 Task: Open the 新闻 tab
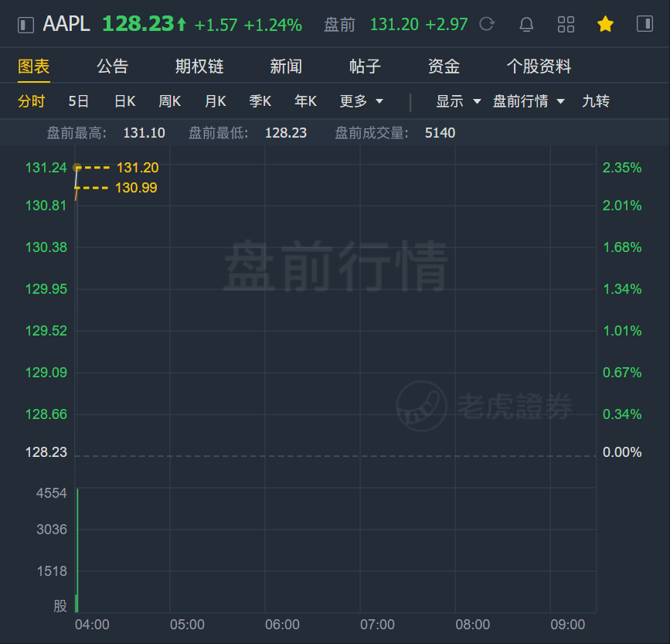point(286,66)
